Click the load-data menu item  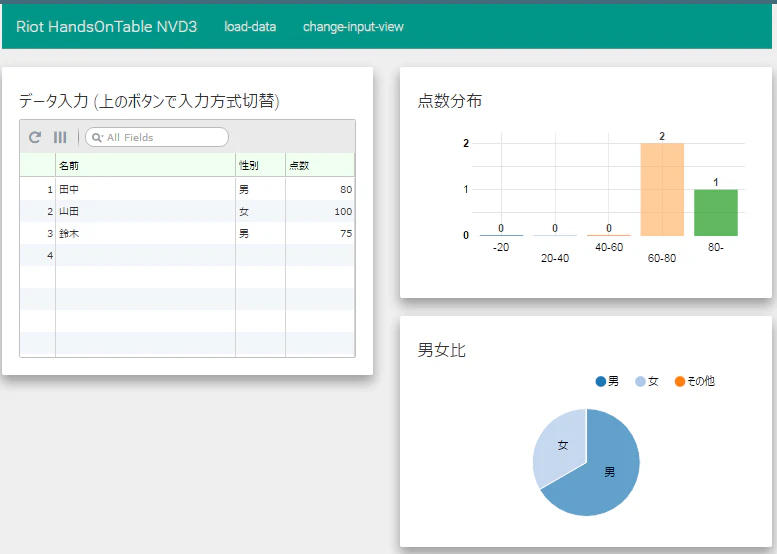coord(250,27)
